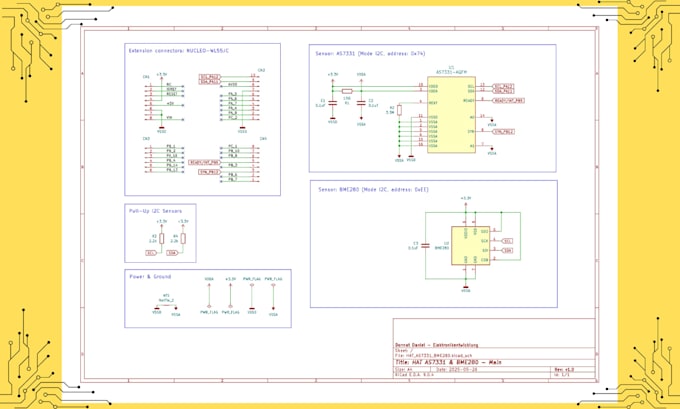
Task: Select resistor R1 between +3.3V and VDDA
Action: click(x=347, y=91)
